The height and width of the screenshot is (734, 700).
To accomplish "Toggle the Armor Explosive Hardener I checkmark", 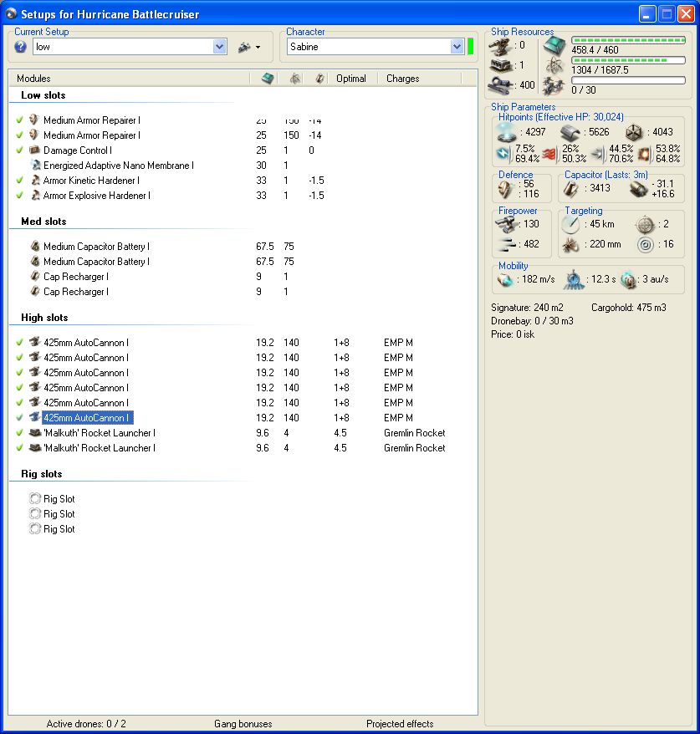I will (20, 195).
